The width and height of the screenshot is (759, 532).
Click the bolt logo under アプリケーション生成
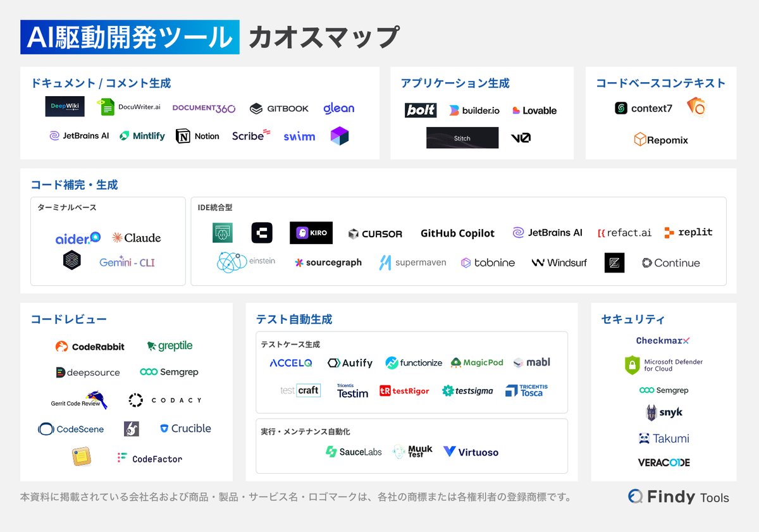tap(420, 109)
